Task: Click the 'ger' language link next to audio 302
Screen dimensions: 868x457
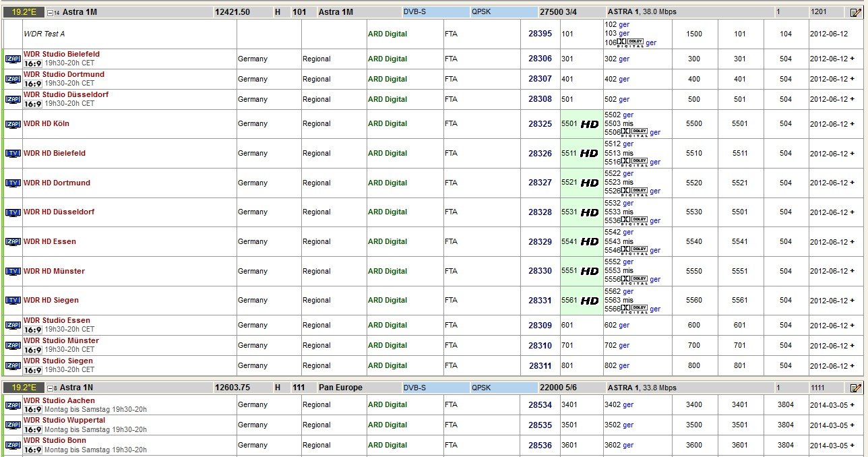Action: tap(624, 59)
